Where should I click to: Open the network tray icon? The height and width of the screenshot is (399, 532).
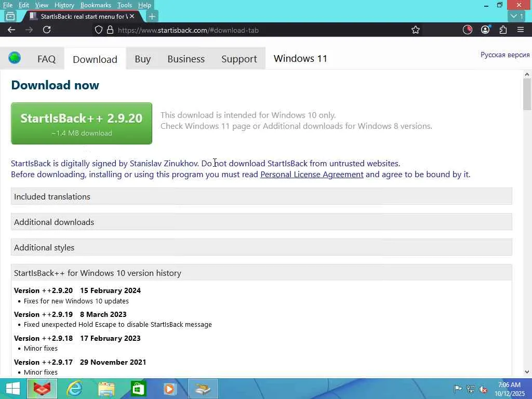point(470,389)
